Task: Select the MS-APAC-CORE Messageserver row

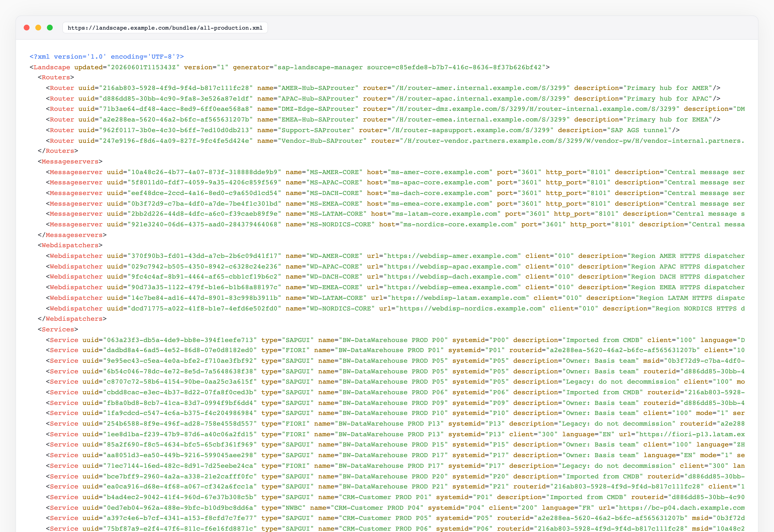Action: 395,183
